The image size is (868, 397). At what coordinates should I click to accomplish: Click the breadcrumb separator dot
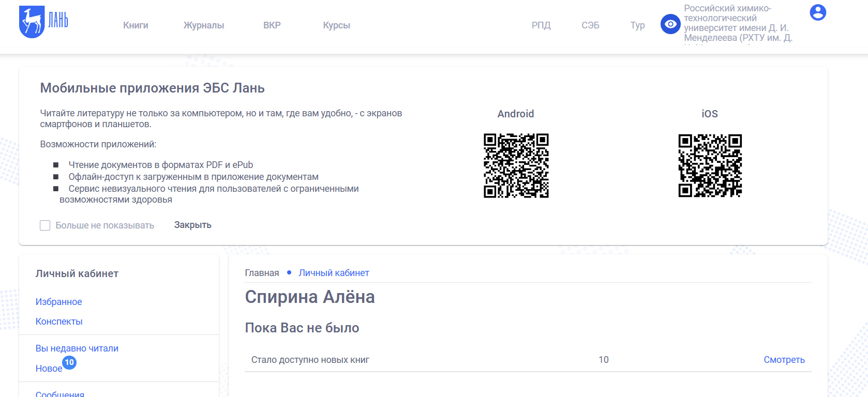290,272
